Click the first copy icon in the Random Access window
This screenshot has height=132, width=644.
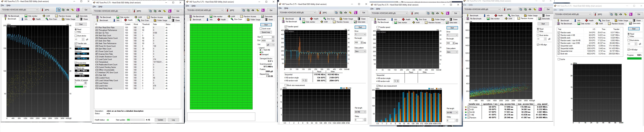point(521,9)
